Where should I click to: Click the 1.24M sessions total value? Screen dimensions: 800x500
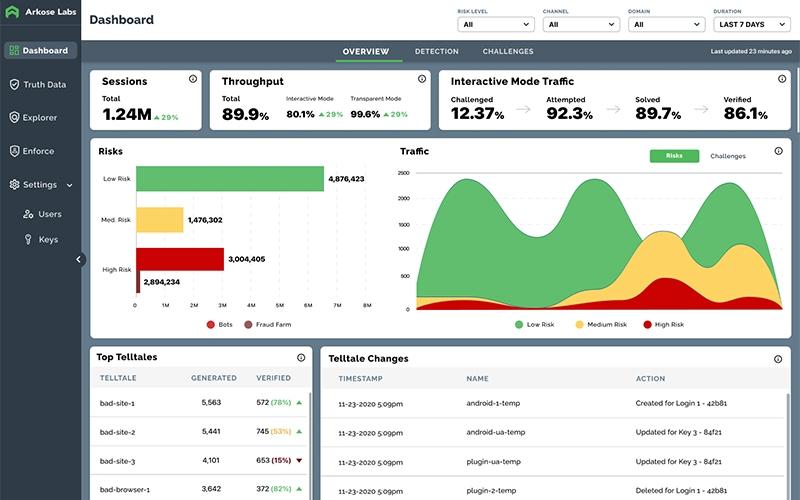coord(127,115)
